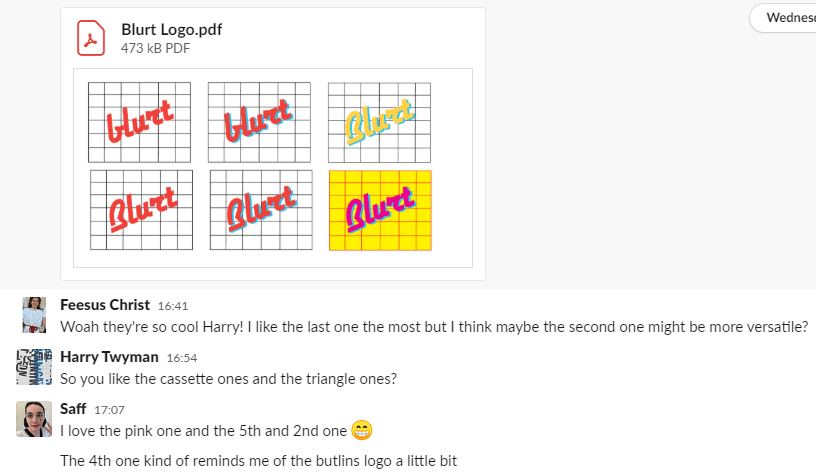The height and width of the screenshot is (473, 816).
Task: Select the pink logo on yellow background
Action: tap(380, 210)
